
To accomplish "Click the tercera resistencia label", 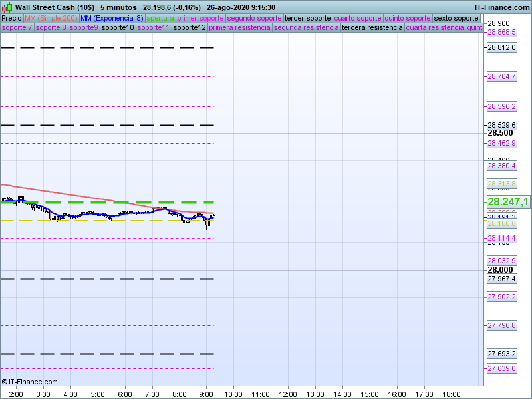I will [x=372, y=28].
